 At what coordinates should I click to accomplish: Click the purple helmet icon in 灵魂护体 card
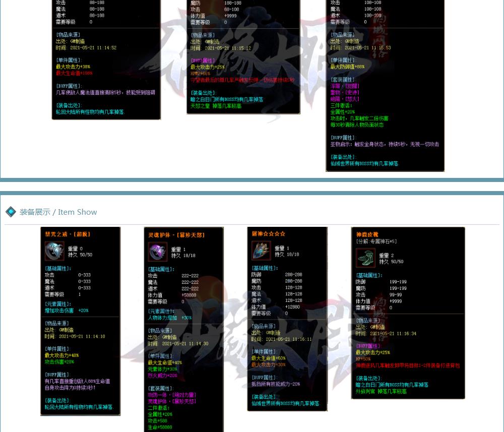pos(157,252)
